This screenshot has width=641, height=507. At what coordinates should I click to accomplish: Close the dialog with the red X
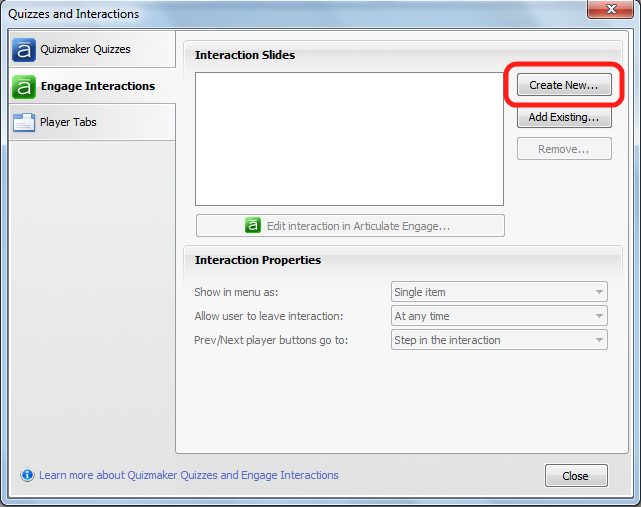tap(610, 9)
